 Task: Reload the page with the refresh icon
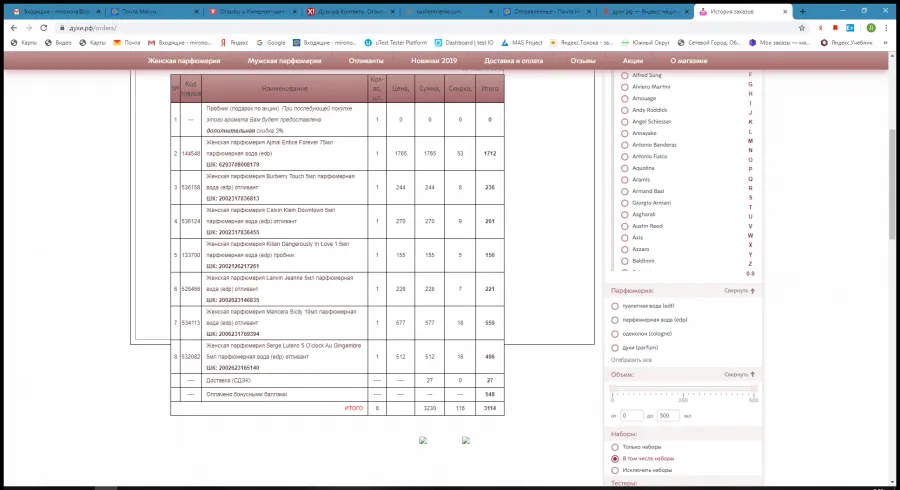[x=44, y=28]
